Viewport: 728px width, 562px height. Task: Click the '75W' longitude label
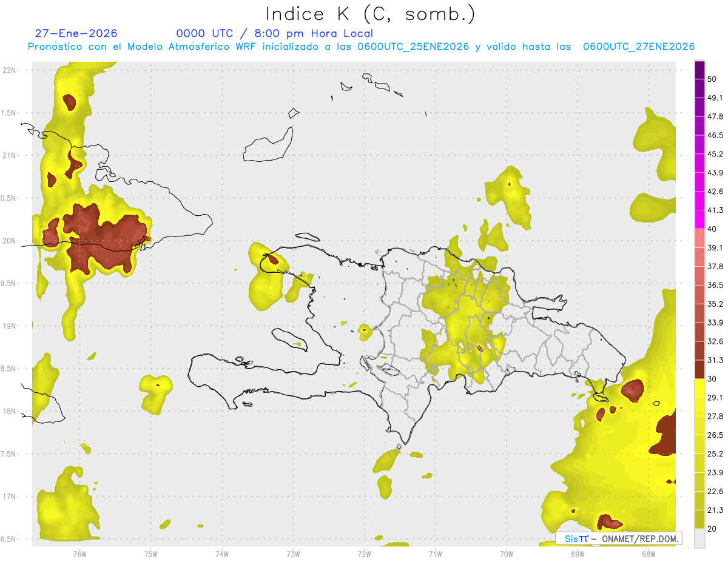(151, 554)
